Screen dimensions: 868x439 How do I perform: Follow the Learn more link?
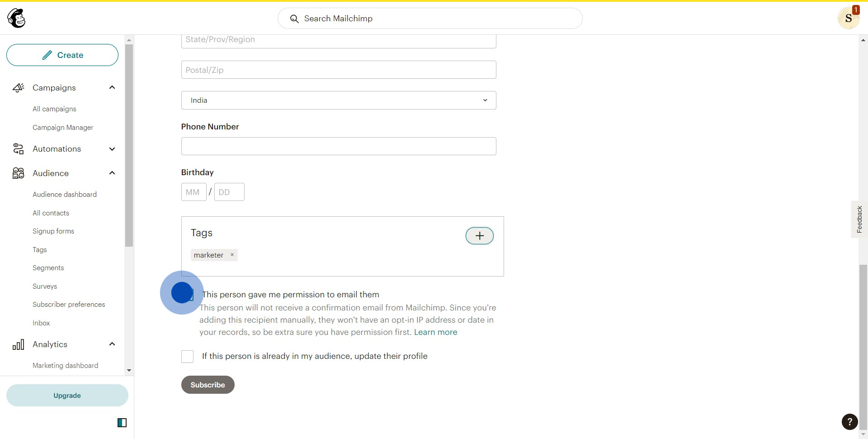(x=435, y=332)
